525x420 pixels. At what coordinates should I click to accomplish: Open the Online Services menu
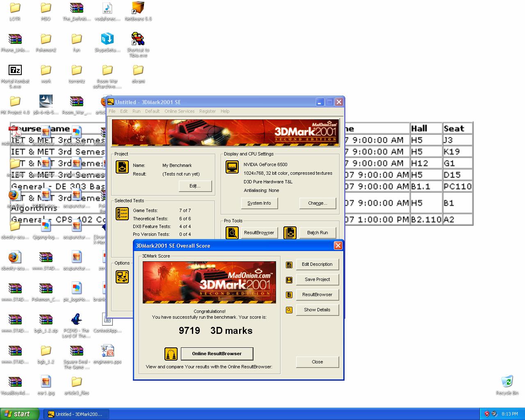(x=180, y=111)
